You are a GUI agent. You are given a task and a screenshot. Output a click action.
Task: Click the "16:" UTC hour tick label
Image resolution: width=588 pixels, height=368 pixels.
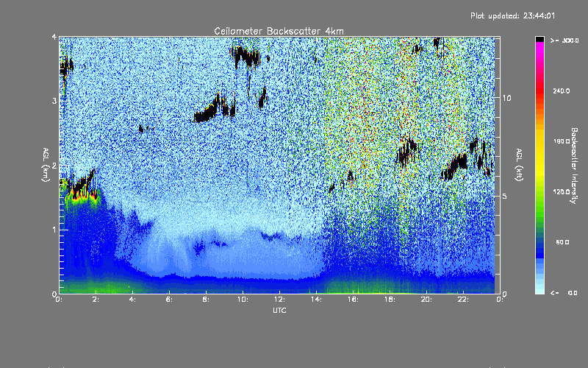tap(353, 300)
